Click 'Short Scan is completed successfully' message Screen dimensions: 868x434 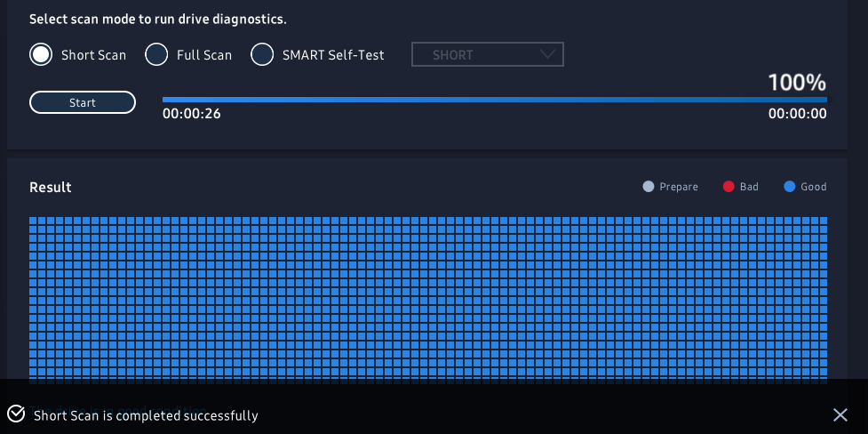point(146,415)
